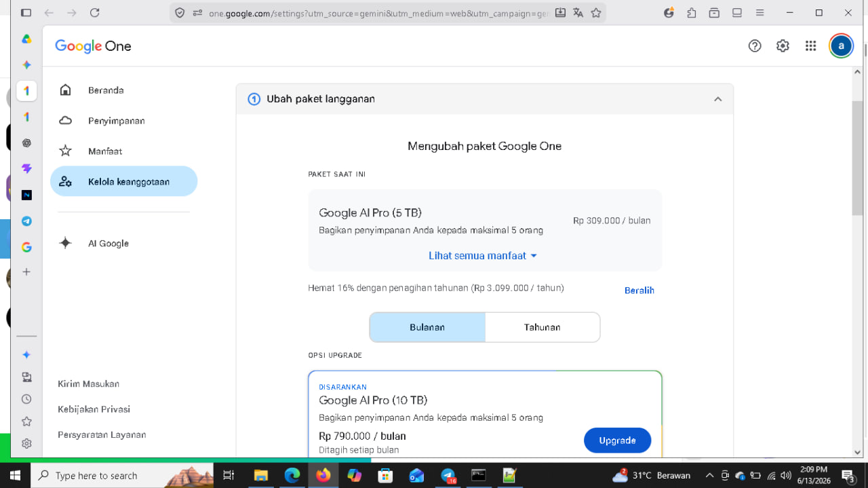Image resolution: width=868 pixels, height=488 pixels.
Task: Open the browser extensions puzzle icon
Action: click(x=692, y=13)
